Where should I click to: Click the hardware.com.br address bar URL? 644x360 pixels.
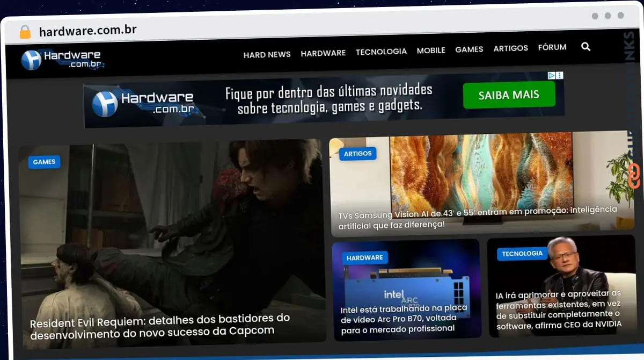pyautogui.click(x=88, y=31)
